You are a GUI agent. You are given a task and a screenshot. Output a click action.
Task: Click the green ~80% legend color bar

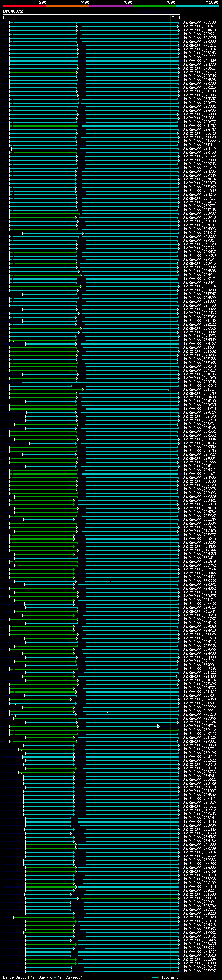click(x=154, y=6)
